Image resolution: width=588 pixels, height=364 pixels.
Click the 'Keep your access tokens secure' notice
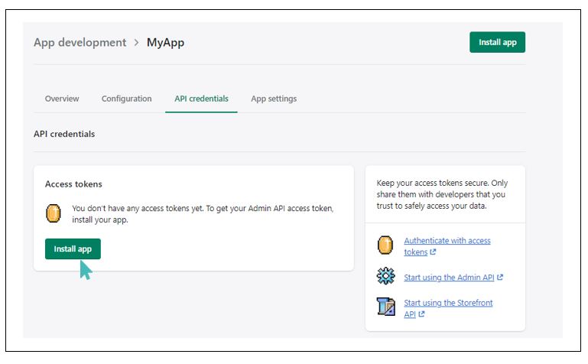pyautogui.click(x=442, y=194)
